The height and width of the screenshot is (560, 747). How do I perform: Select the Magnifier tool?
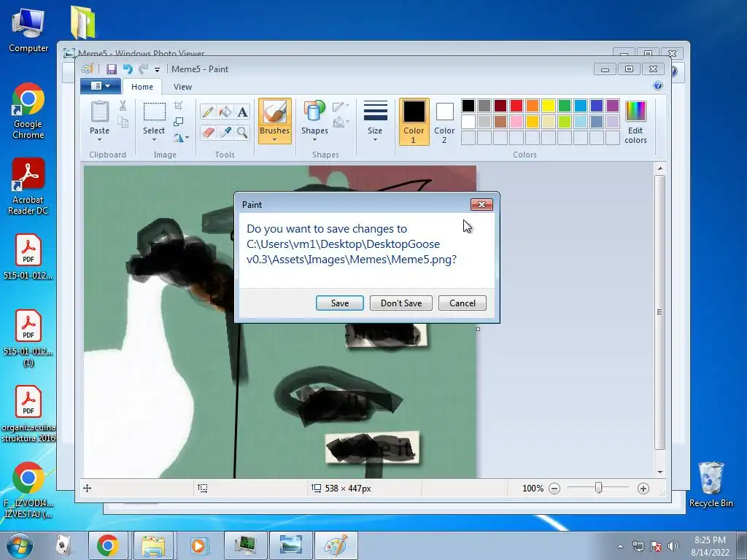click(x=242, y=132)
